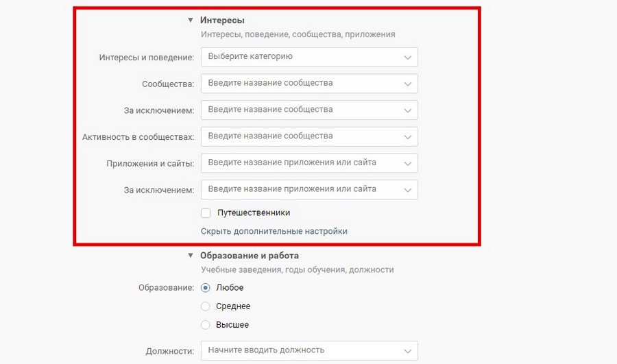Collapse the Интересы section triangle

(191, 20)
